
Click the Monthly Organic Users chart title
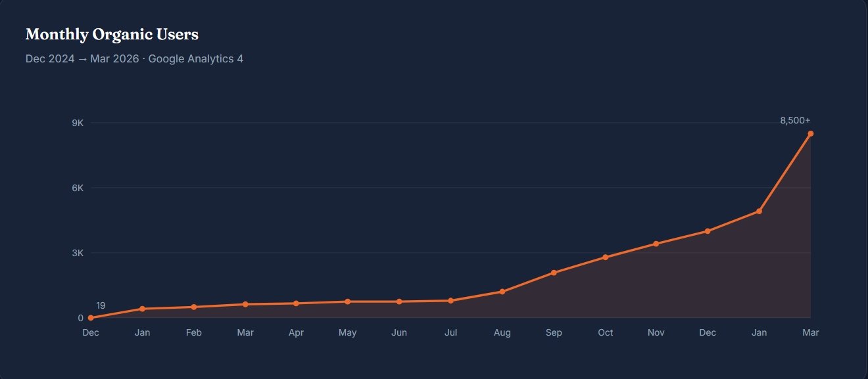pos(112,34)
